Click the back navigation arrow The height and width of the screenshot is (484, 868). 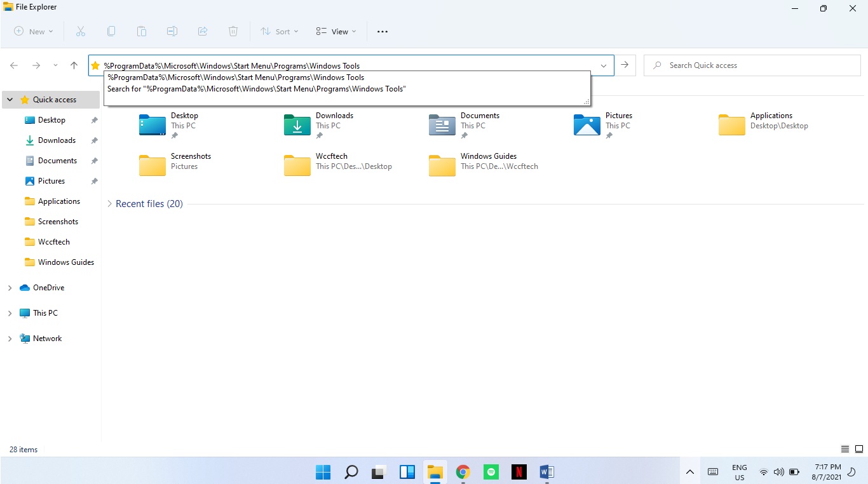pyautogui.click(x=14, y=65)
